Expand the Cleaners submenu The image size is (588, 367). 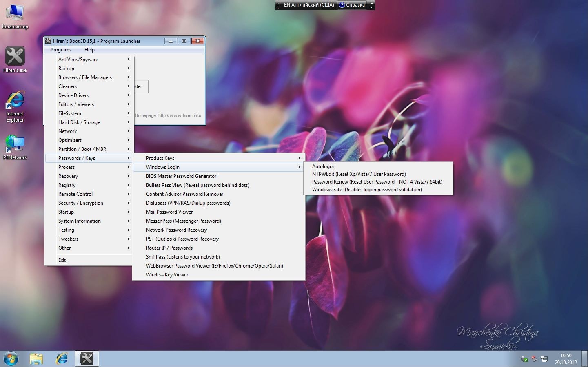(89, 86)
